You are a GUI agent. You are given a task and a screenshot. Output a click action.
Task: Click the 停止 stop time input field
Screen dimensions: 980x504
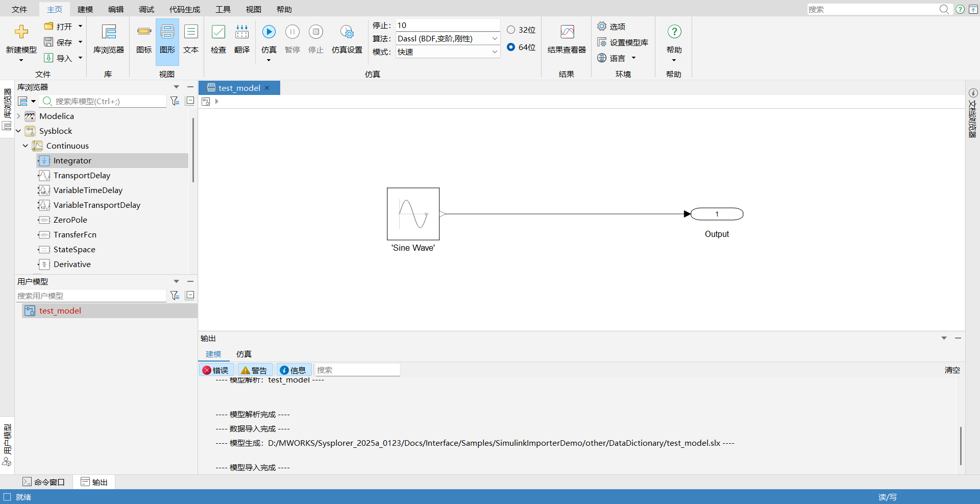[448, 26]
